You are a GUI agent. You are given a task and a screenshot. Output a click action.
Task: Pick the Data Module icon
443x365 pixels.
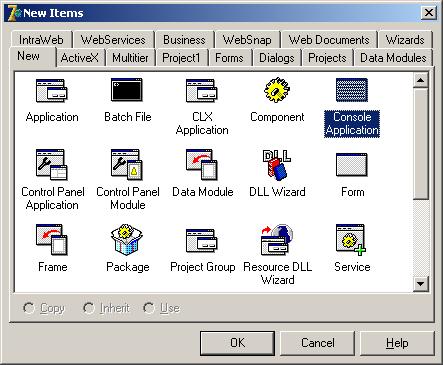[202, 164]
